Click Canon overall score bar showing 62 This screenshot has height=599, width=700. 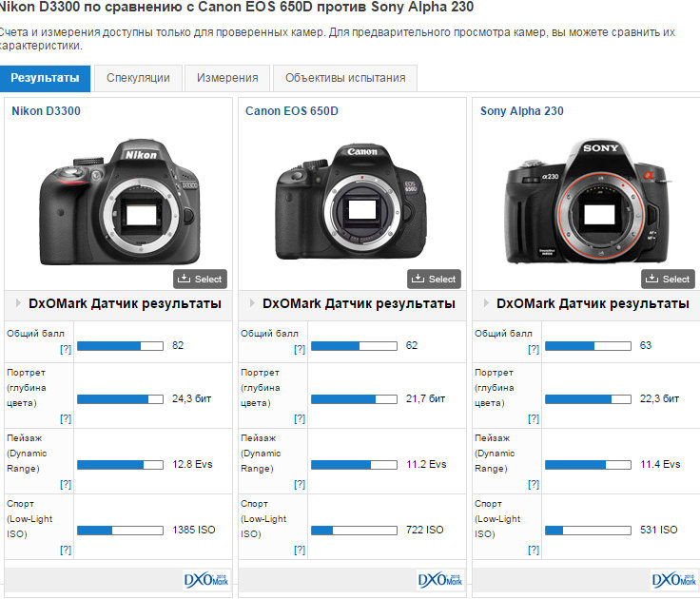(x=354, y=346)
